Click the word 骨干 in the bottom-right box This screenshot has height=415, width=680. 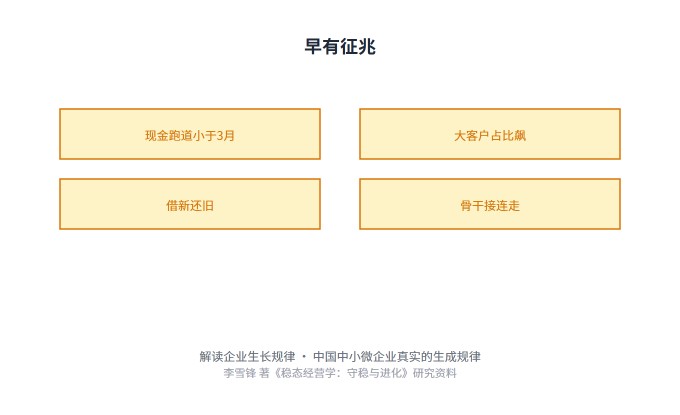click(472, 206)
